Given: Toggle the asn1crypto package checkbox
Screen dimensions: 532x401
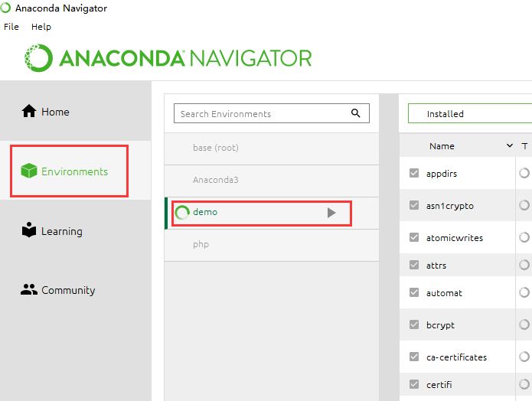Looking at the screenshot, I should pyautogui.click(x=414, y=205).
